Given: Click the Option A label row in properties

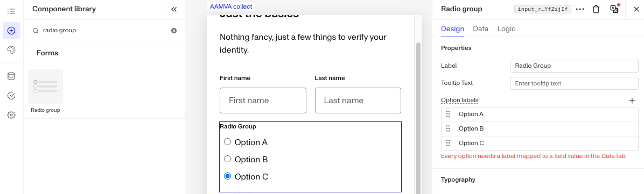Looking at the screenshot, I should click(x=540, y=114).
